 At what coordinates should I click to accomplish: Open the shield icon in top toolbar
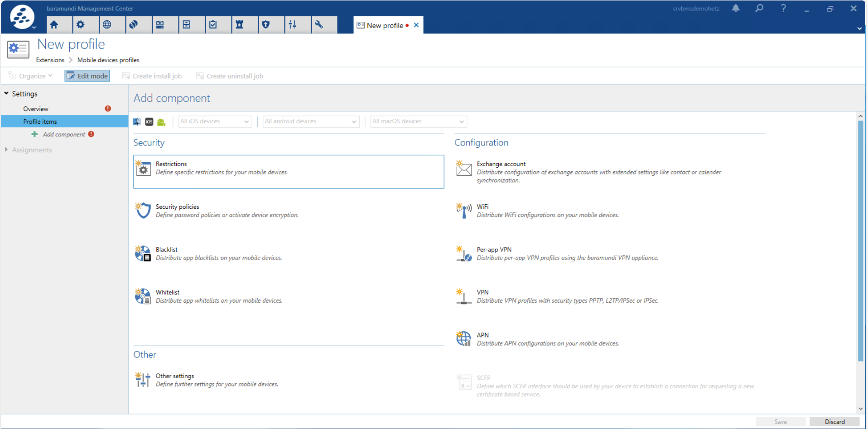coord(266,25)
